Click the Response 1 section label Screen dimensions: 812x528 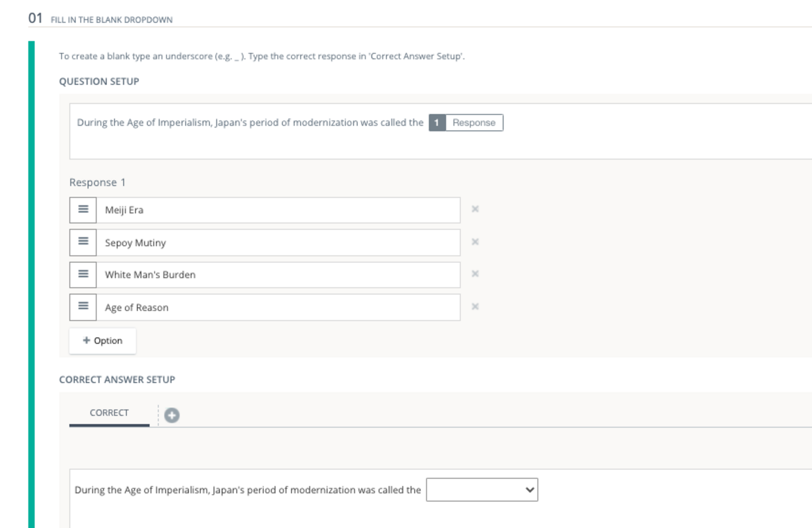pos(97,182)
